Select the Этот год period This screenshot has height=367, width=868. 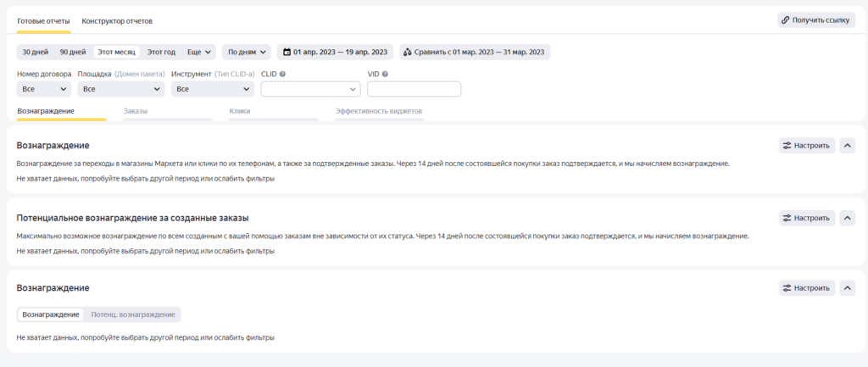[161, 52]
